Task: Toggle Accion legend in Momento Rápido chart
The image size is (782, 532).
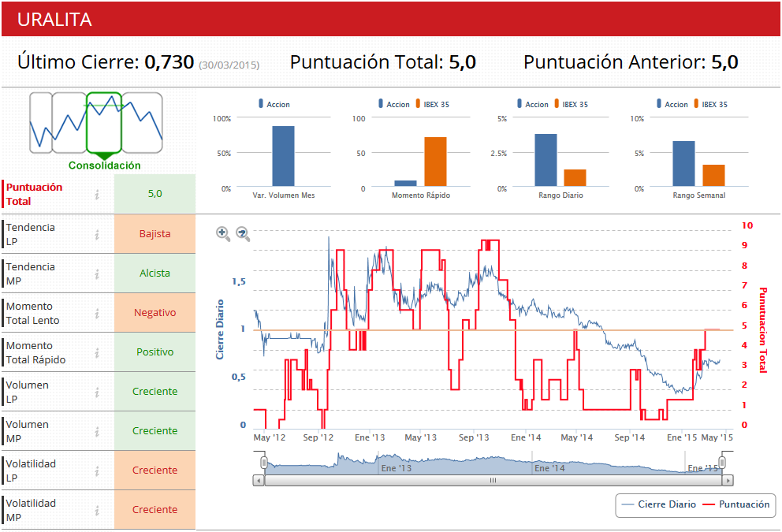Action: point(394,104)
